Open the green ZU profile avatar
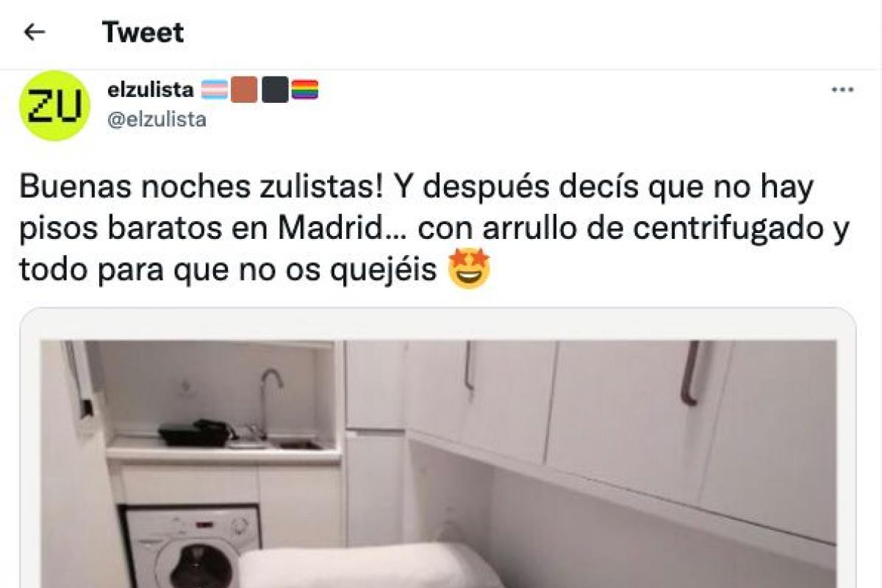 click(54, 106)
